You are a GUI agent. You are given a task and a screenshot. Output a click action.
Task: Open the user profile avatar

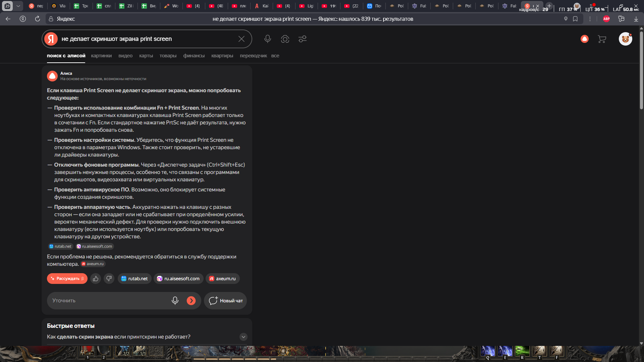click(626, 39)
